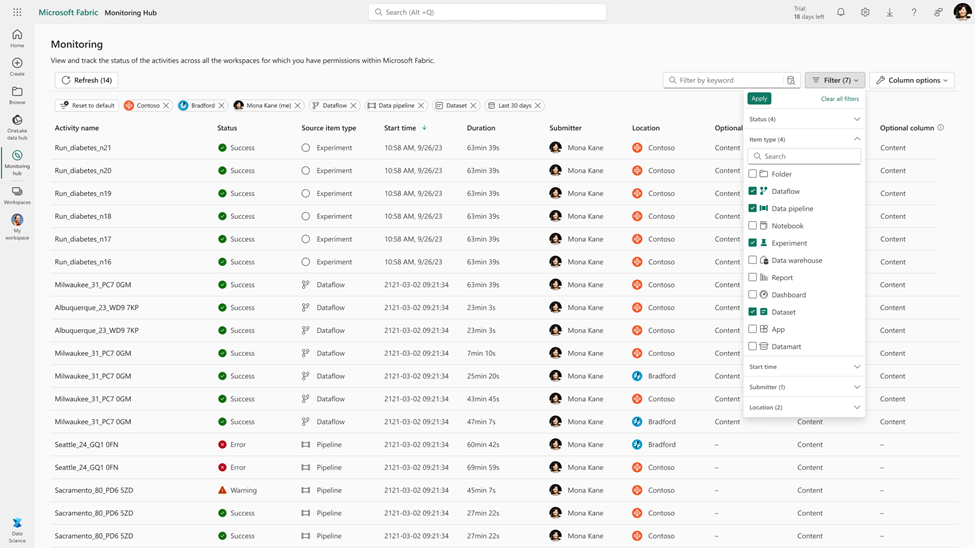Image resolution: width=975 pixels, height=548 pixels.
Task: Remove the Data pipeline filter chip
Action: 421,106
